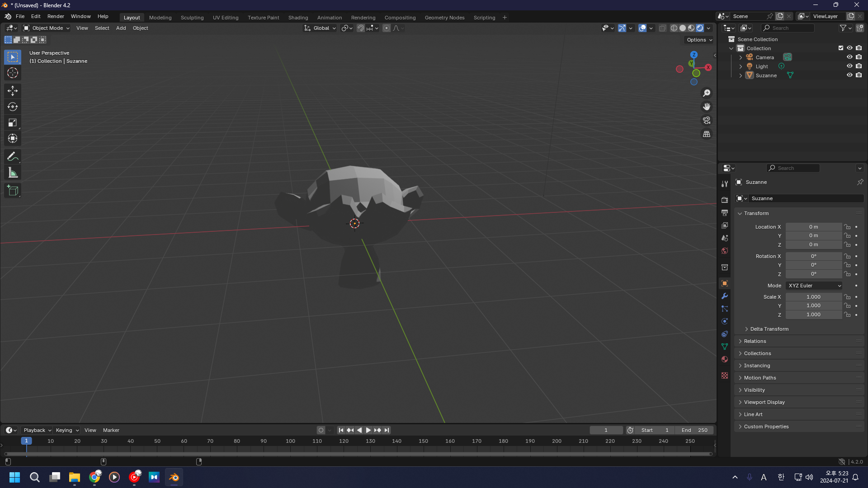
Task: Open the Texture properties tab
Action: click(x=725, y=375)
